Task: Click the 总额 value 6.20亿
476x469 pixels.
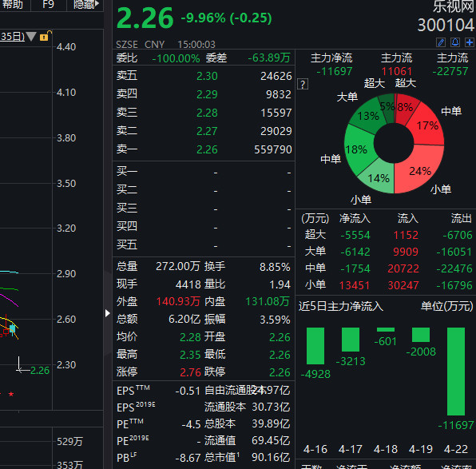Action: click(x=184, y=320)
